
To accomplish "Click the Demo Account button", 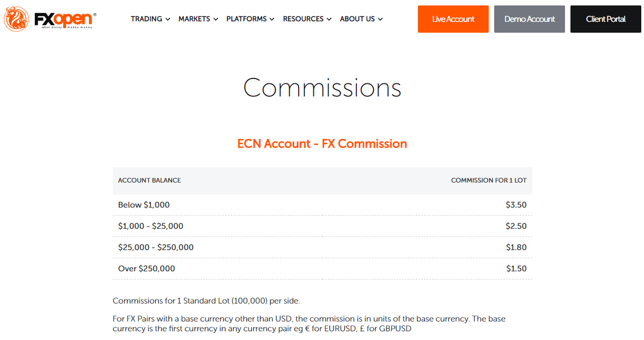I will (x=529, y=19).
